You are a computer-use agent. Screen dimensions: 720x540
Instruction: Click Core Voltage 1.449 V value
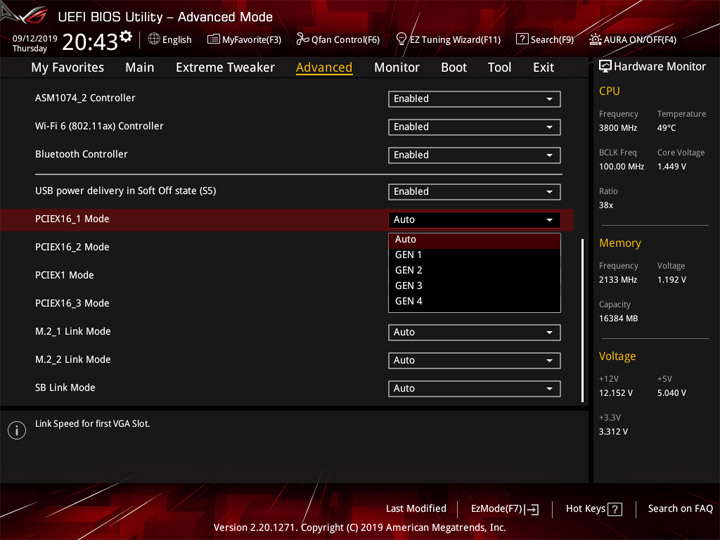pyautogui.click(x=671, y=166)
